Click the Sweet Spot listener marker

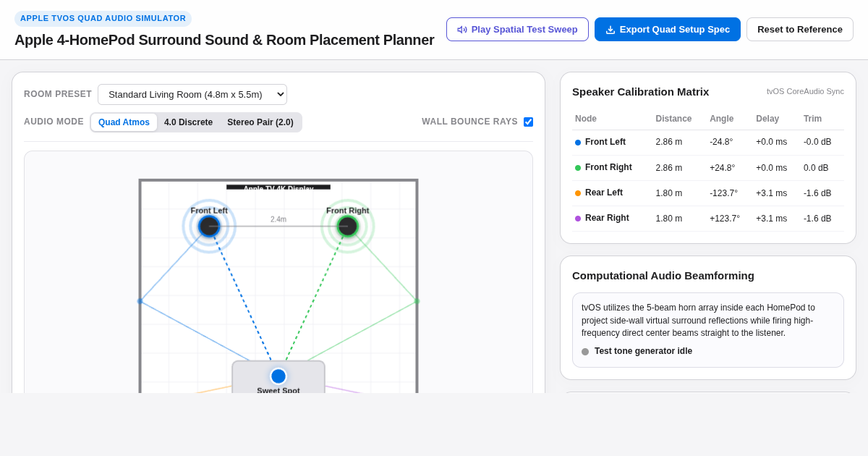278,376
